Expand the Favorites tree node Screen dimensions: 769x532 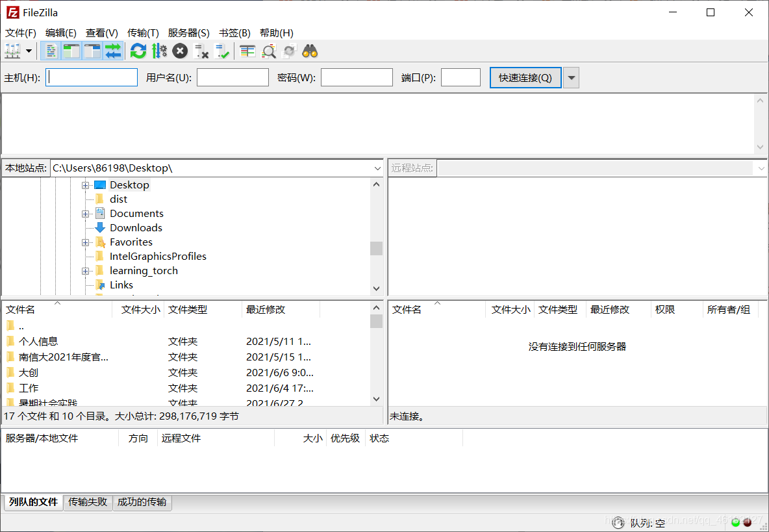click(85, 242)
